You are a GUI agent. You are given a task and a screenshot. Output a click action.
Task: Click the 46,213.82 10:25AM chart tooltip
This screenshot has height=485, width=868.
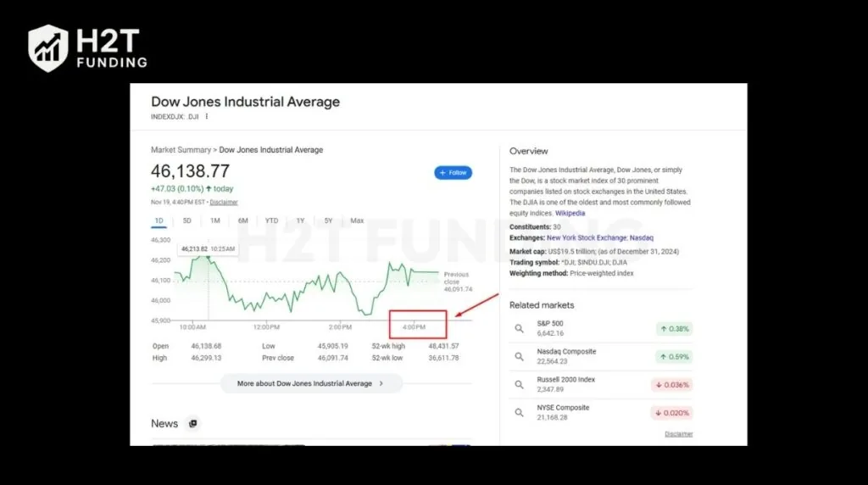(208, 249)
